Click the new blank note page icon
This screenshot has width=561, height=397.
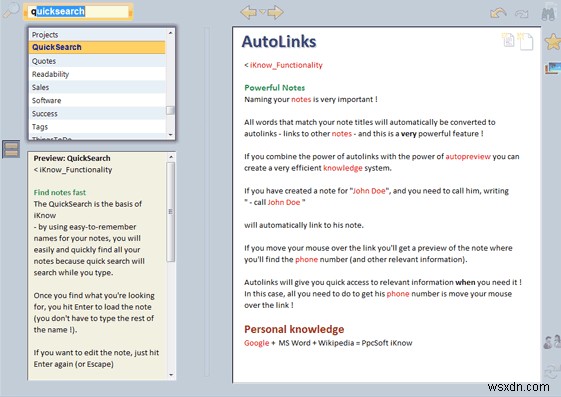pos(526,41)
